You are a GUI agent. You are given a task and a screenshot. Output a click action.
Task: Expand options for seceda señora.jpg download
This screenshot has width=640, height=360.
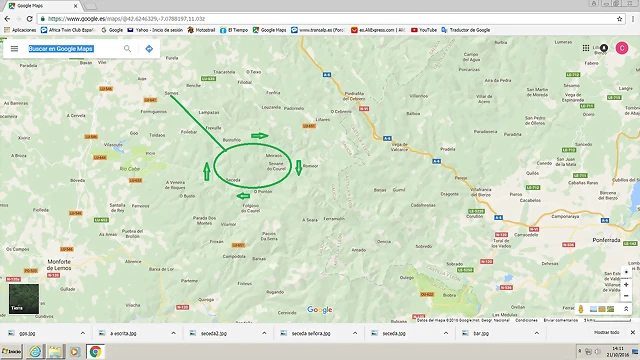click(355, 333)
